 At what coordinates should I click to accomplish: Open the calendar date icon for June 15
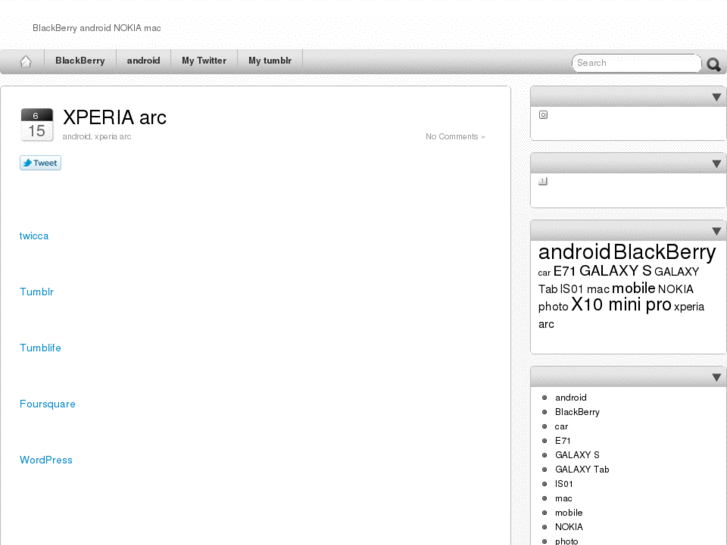[37, 124]
